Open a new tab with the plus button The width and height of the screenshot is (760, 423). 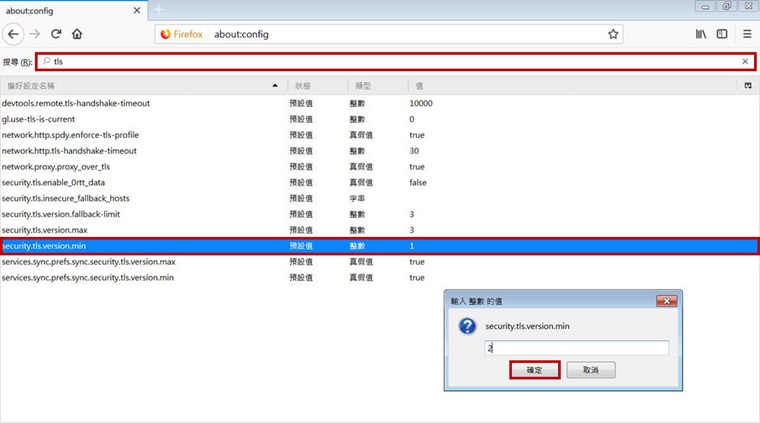[x=159, y=10]
